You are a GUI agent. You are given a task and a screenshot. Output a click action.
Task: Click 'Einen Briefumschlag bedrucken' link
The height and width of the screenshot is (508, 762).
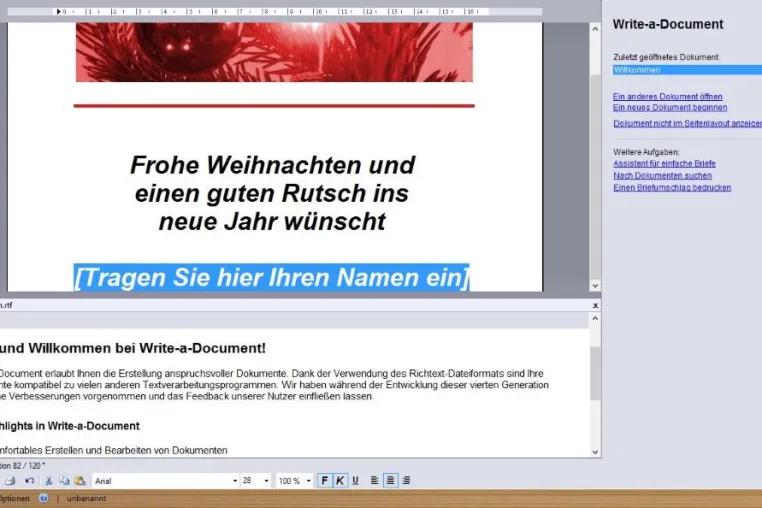click(x=672, y=188)
